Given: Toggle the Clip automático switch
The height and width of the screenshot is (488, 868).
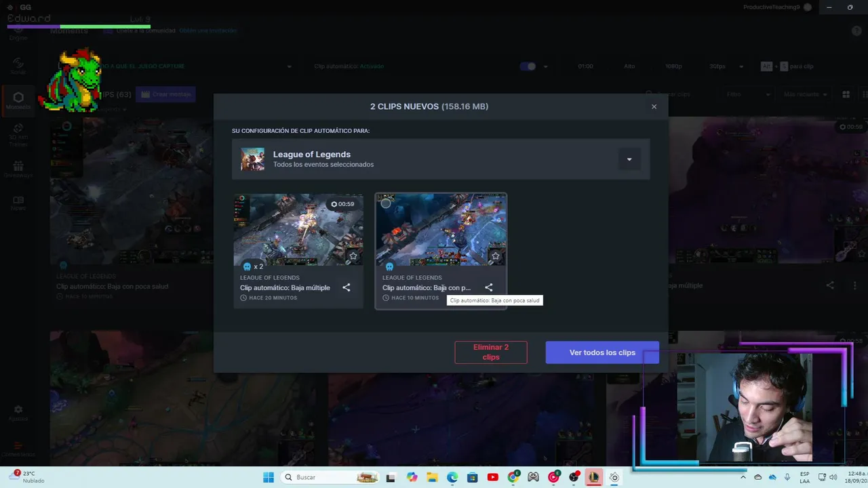Looking at the screenshot, I should (528, 66).
